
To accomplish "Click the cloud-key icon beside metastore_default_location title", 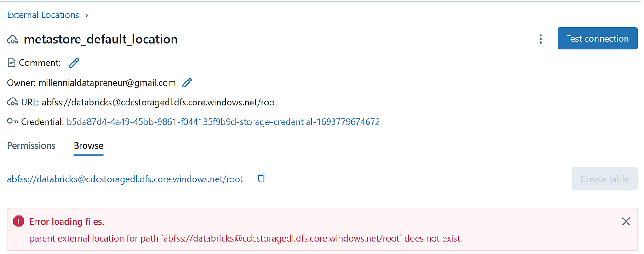I will 13,40.
